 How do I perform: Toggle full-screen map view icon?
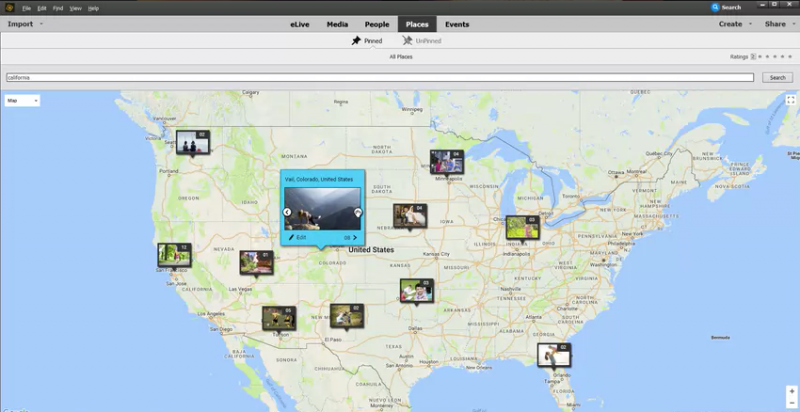pyautogui.click(x=791, y=100)
